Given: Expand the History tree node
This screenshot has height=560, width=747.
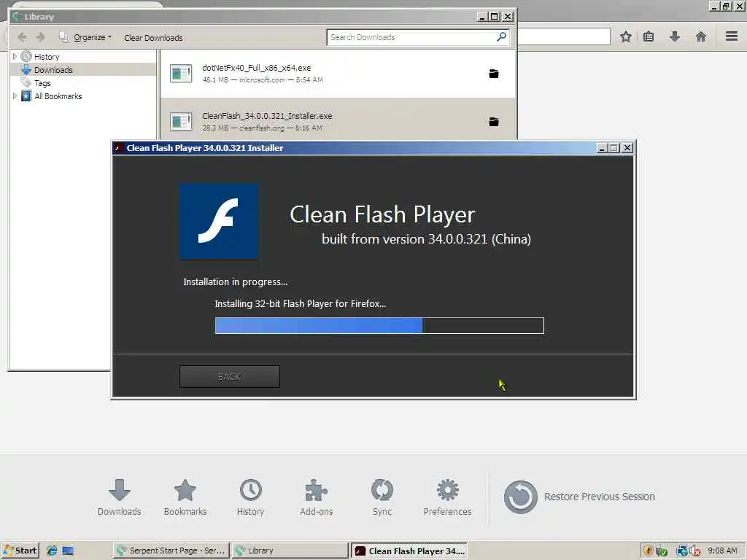Looking at the screenshot, I should [15, 56].
